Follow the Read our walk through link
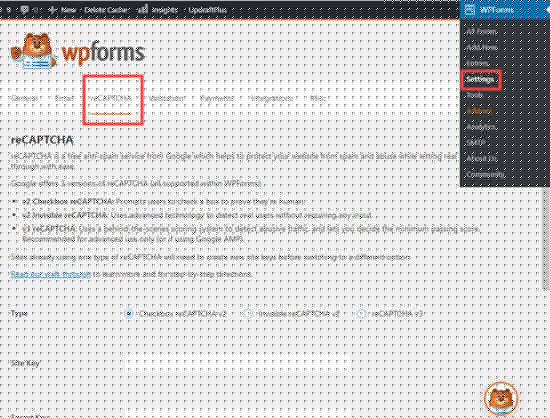Screen dimensions: 550x418 tap(51, 274)
